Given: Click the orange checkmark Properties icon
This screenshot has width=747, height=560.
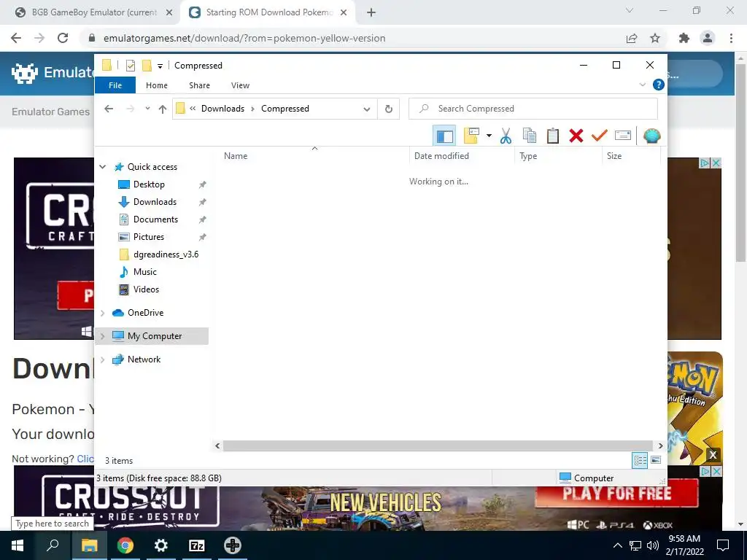Looking at the screenshot, I should pos(600,136).
